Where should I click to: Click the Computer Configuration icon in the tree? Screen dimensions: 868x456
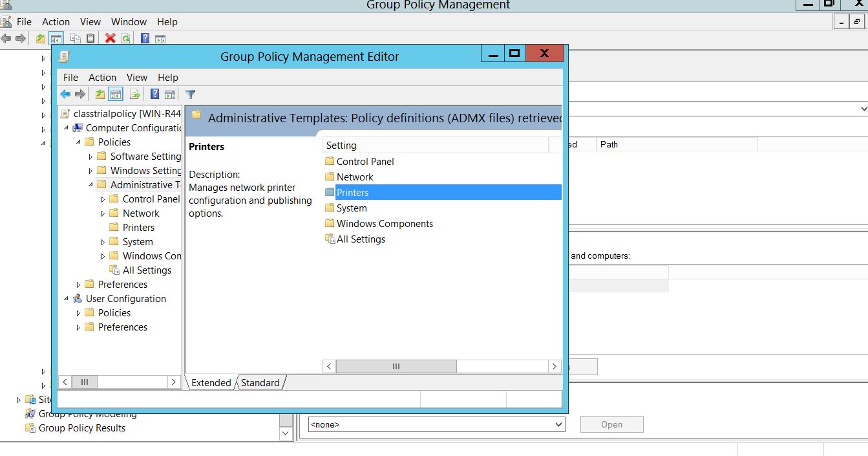coord(78,128)
